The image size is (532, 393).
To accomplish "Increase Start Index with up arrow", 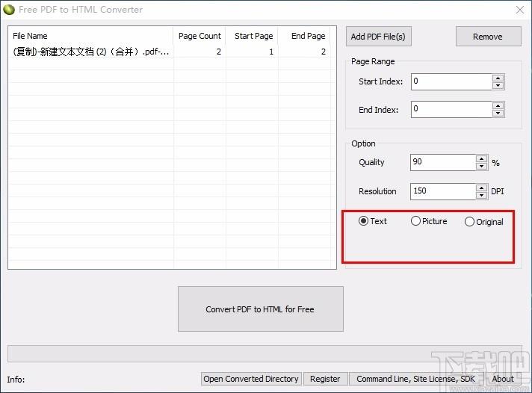I will (498, 78).
